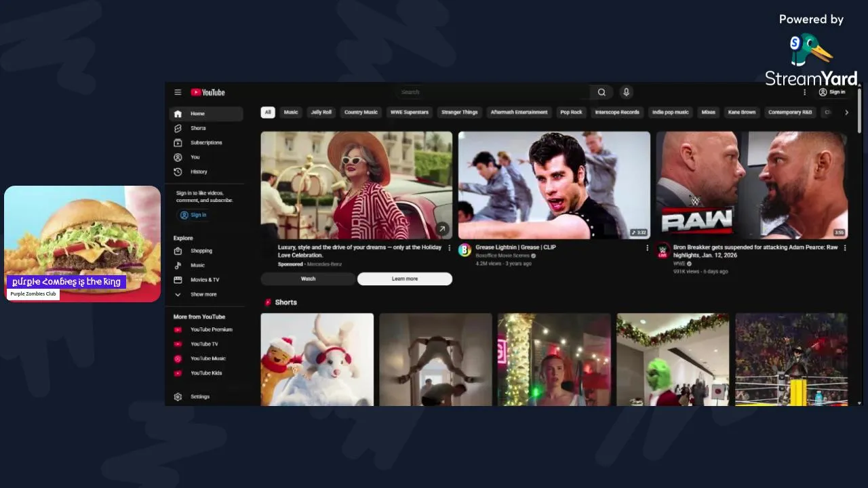Image resolution: width=868 pixels, height=488 pixels.
Task: Open the three-dot settings menu near Sign in
Action: point(805,92)
